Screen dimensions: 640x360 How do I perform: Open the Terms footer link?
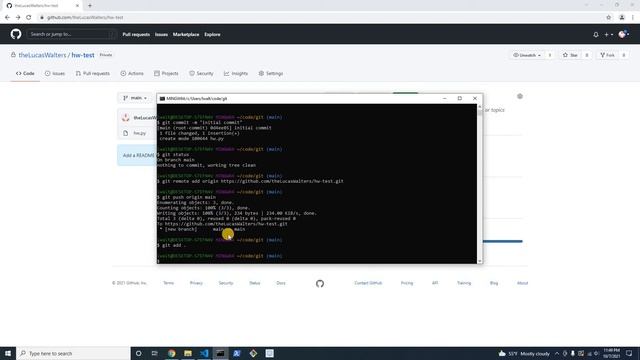coord(169,283)
